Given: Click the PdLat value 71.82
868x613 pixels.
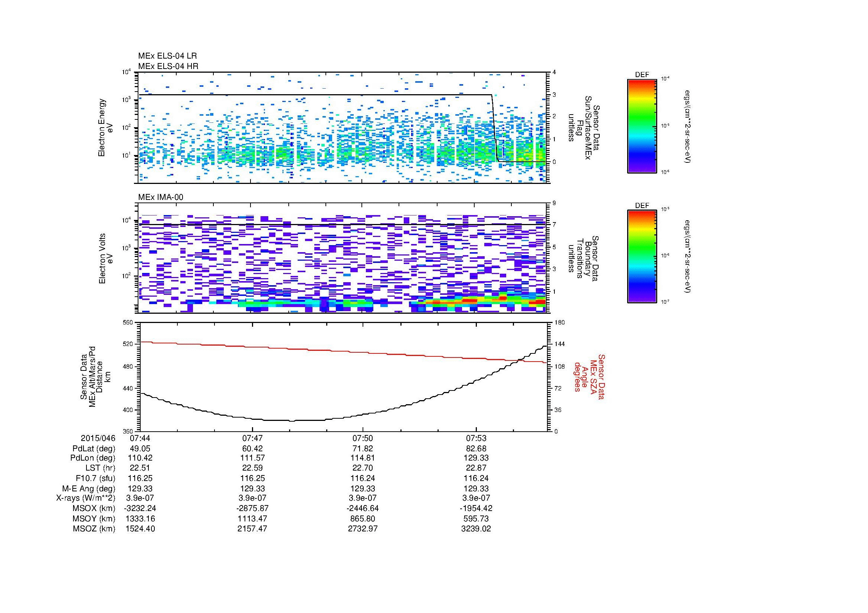Looking at the screenshot, I should 363,449.
